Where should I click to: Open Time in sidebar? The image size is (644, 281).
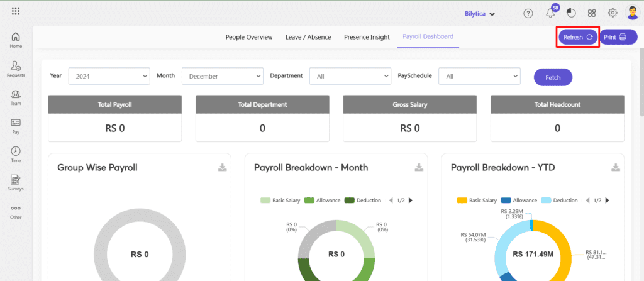point(16,155)
